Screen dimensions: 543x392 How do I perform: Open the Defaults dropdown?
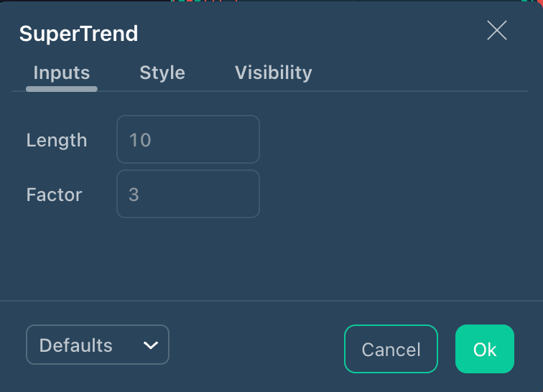click(97, 345)
